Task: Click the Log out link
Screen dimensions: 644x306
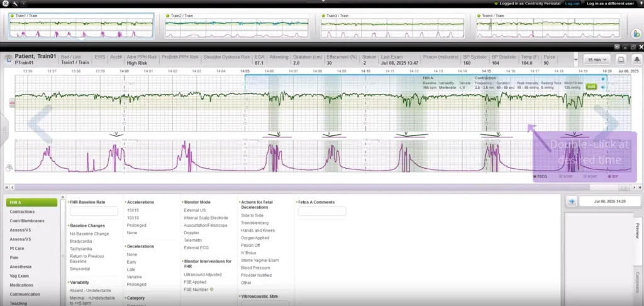Action: (x=572, y=3)
